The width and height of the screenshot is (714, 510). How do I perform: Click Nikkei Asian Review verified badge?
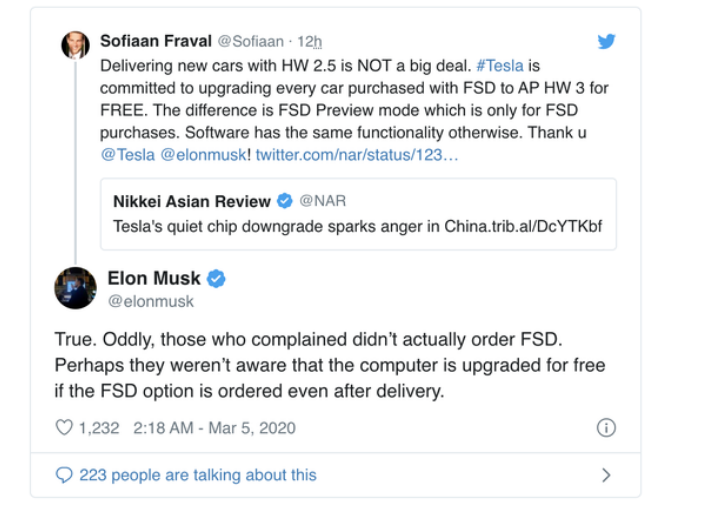(285, 200)
